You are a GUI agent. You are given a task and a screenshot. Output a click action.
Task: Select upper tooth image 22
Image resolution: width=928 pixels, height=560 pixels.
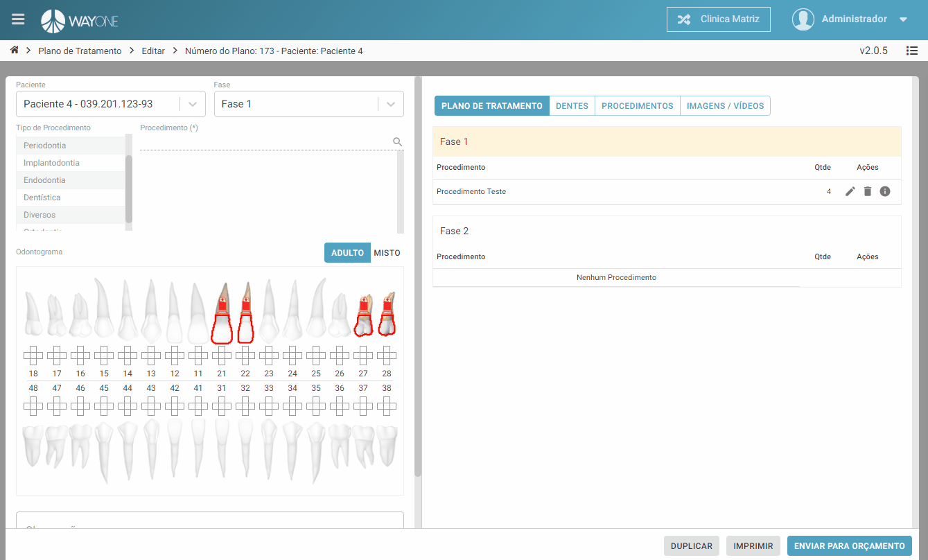point(245,313)
